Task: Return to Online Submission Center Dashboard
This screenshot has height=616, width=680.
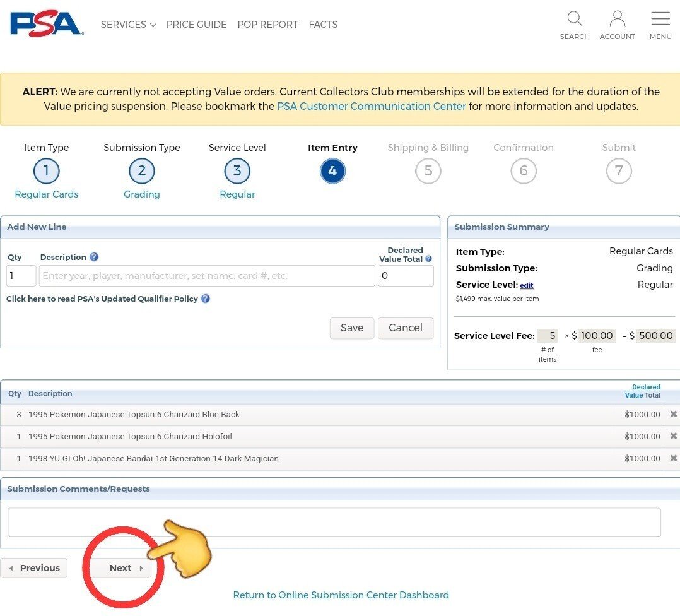Action: pos(341,595)
